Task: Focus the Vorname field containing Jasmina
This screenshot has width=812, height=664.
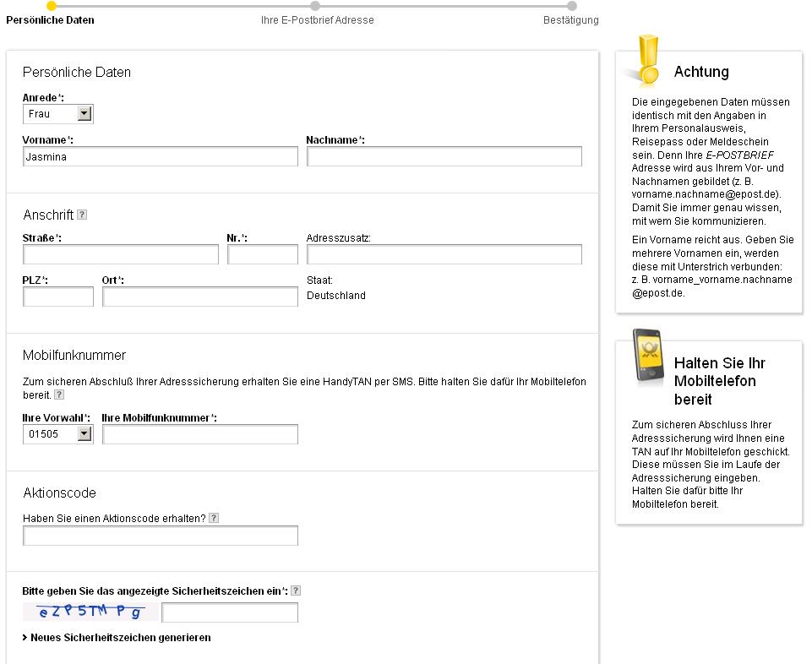Action: point(161,156)
